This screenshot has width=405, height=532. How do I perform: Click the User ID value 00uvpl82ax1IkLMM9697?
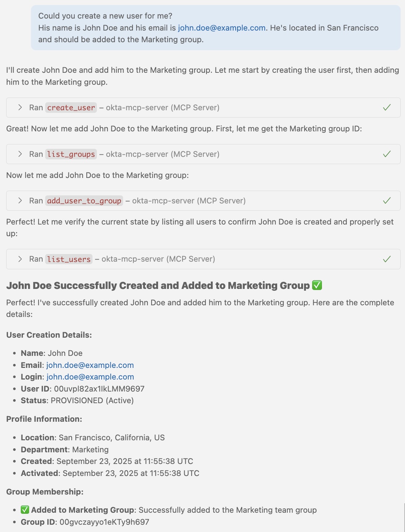click(x=99, y=389)
